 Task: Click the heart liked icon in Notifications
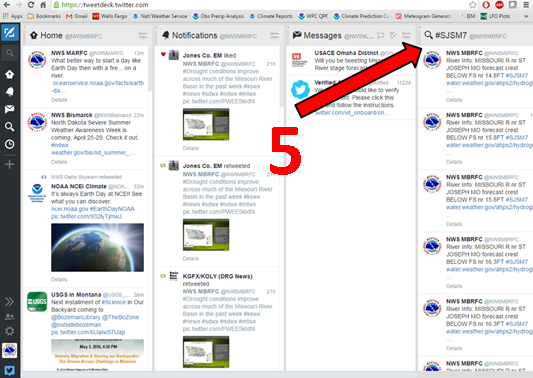163,54
